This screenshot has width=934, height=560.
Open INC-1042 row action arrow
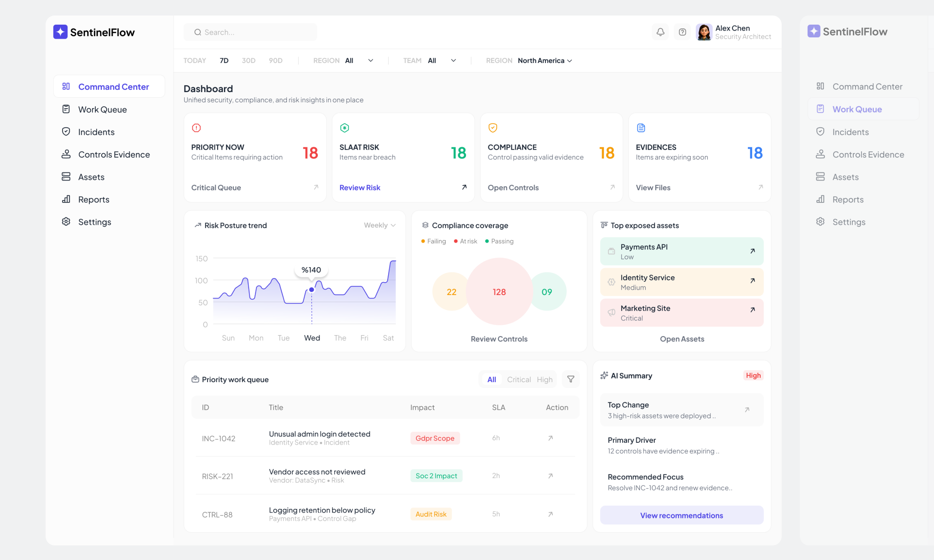(x=550, y=438)
